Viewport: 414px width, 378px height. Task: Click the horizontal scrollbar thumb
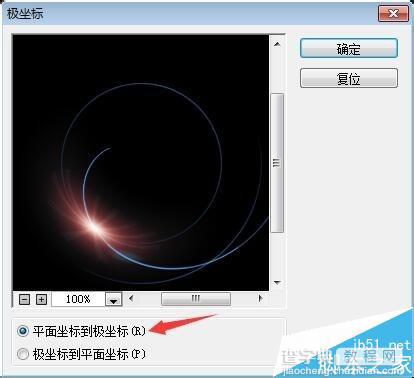coord(196,299)
